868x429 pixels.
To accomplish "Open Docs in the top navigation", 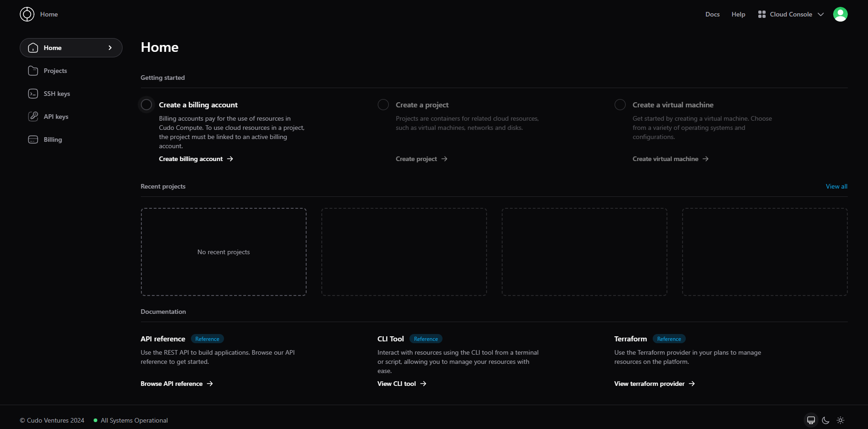I will pos(712,14).
